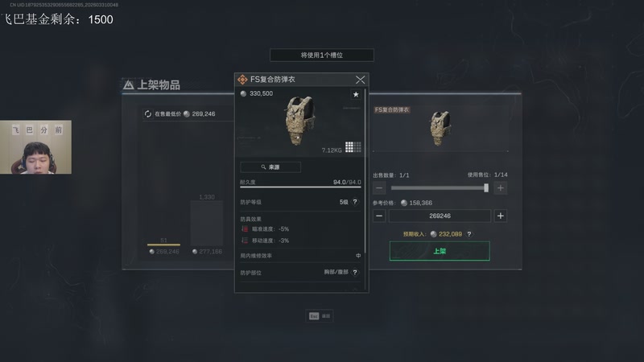The width and height of the screenshot is (644, 362).
Task: Click the Esc return button at bottom
Action: (320, 315)
